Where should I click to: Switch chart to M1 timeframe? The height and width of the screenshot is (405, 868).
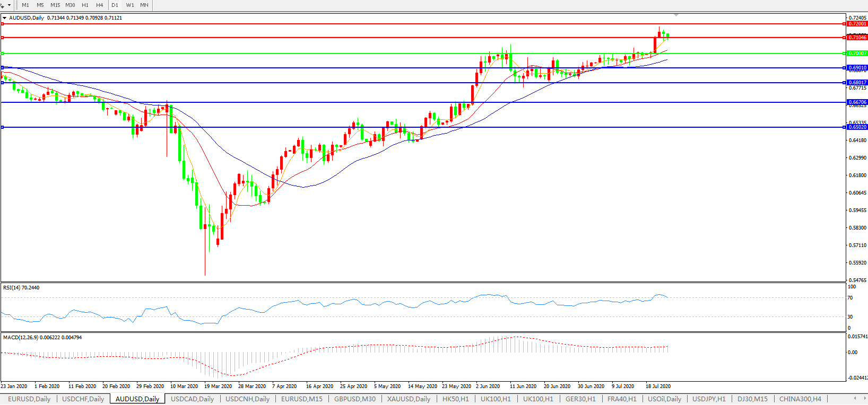[x=25, y=5]
